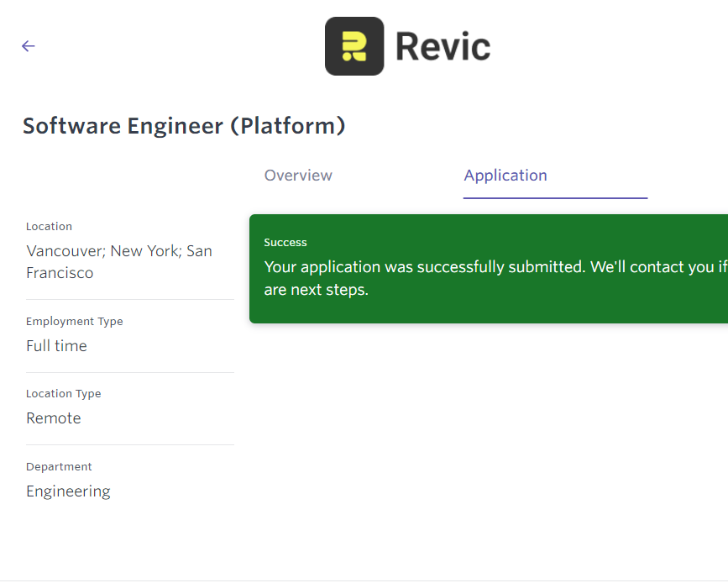The width and height of the screenshot is (728, 583).
Task: Click the divider line below Full time
Action: 130,372
